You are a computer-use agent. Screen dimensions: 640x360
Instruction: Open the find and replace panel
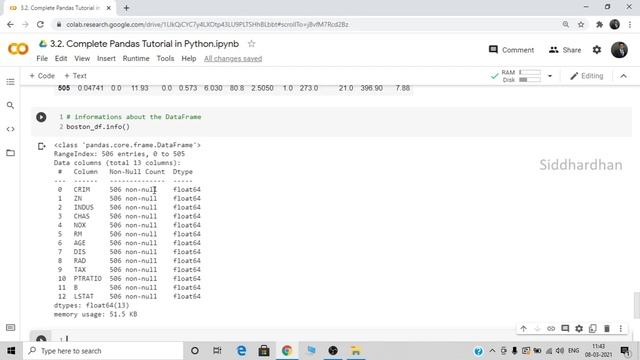tap(11, 105)
